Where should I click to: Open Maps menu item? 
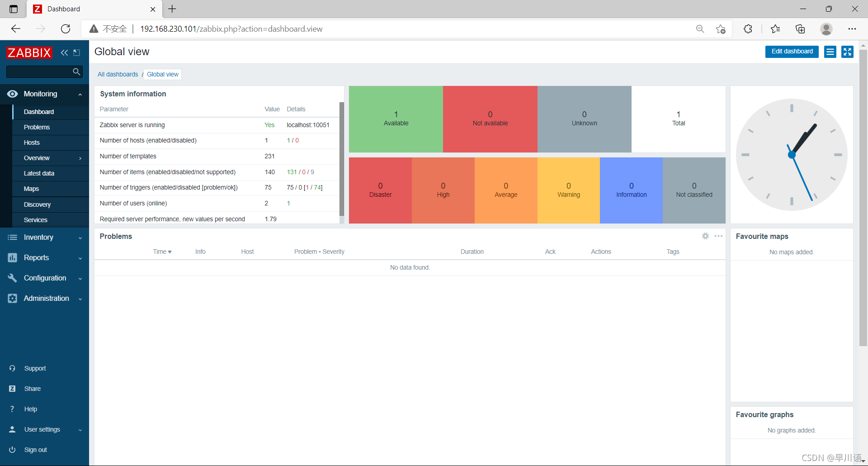[x=31, y=189]
